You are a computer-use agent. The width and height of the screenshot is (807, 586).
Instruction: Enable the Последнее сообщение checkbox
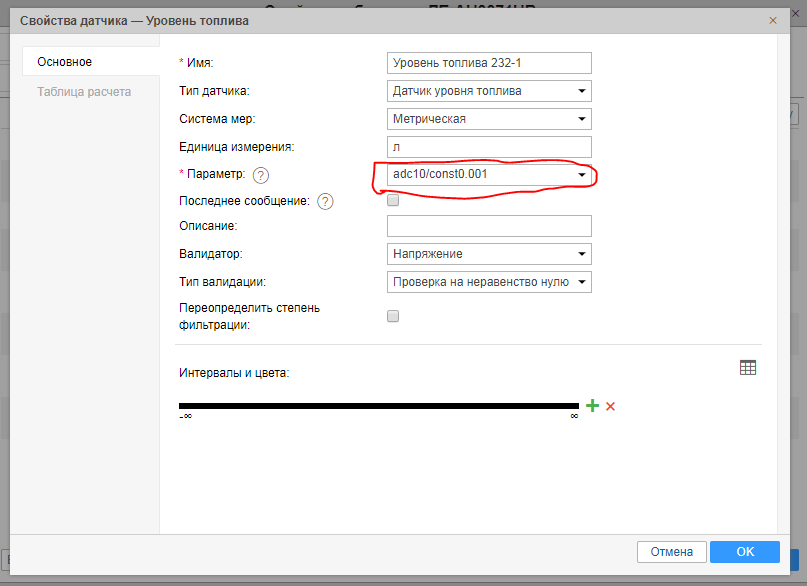[x=393, y=200]
